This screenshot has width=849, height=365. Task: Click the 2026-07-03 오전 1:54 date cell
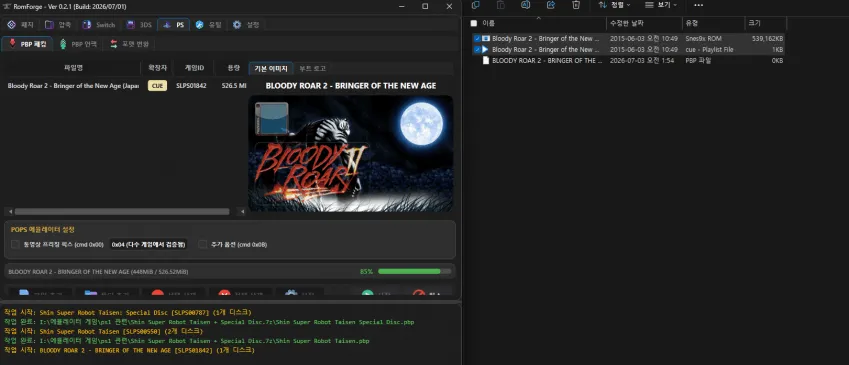[x=642, y=60]
